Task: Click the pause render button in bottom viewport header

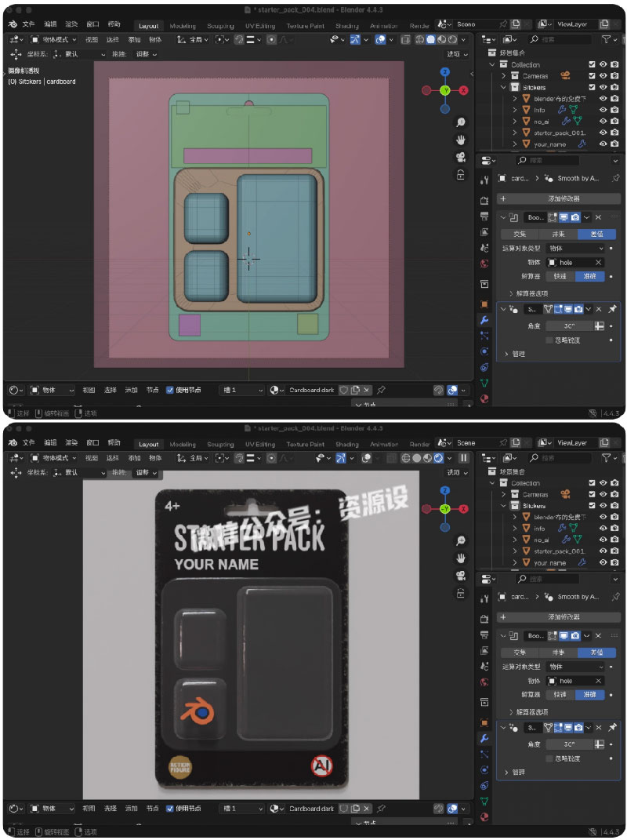Action: pyautogui.click(x=464, y=458)
